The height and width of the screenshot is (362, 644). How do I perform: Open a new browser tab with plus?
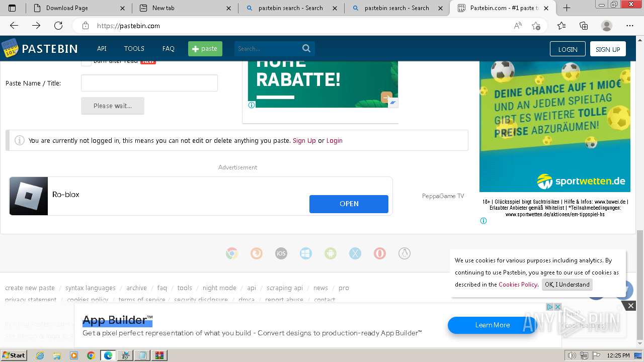(x=567, y=8)
